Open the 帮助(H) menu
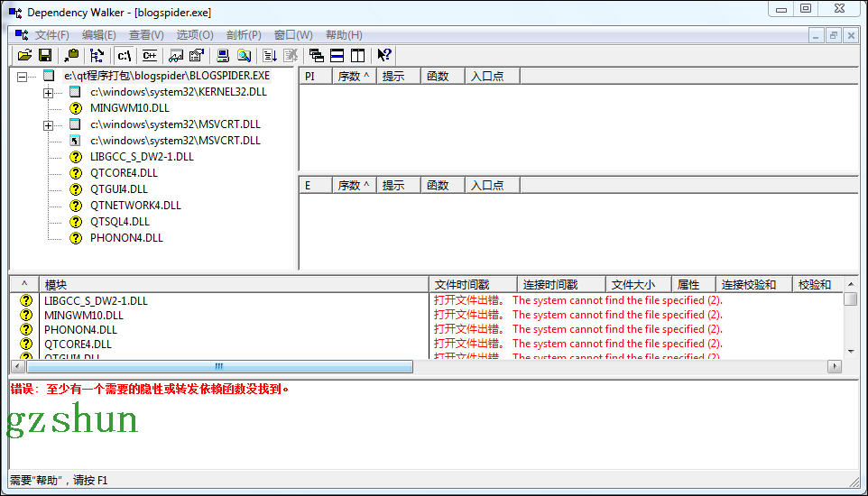The image size is (868, 496). coord(343,35)
